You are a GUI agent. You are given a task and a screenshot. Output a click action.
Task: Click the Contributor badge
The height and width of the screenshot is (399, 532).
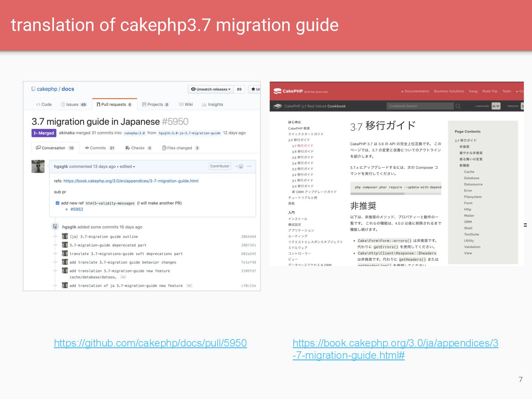pyautogui.click(x=220, y=166)
